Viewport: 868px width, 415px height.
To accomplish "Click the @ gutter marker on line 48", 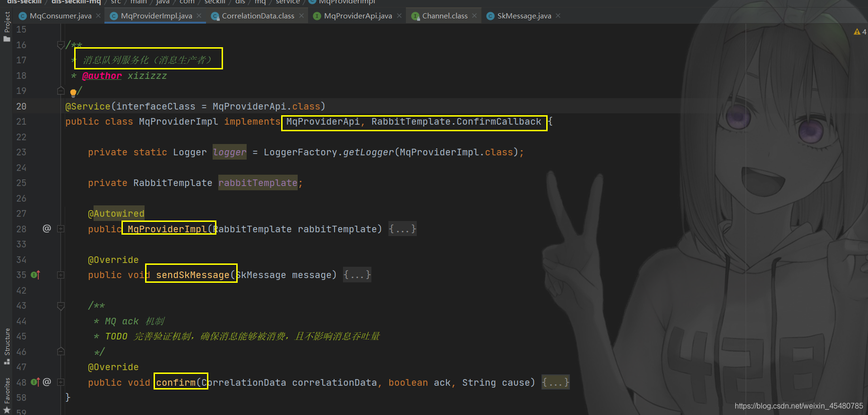I will point(47,382).
